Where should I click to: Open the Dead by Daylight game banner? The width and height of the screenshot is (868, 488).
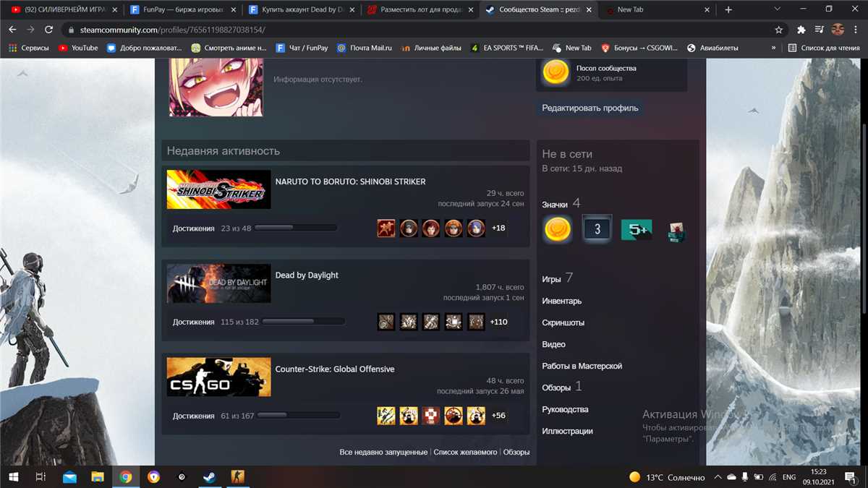click(218, 283)
